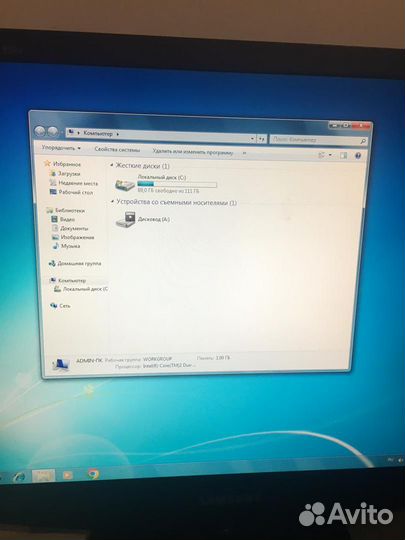Open the Упорядочить dropdown menu
405x540 pixels.
point(61,148)
